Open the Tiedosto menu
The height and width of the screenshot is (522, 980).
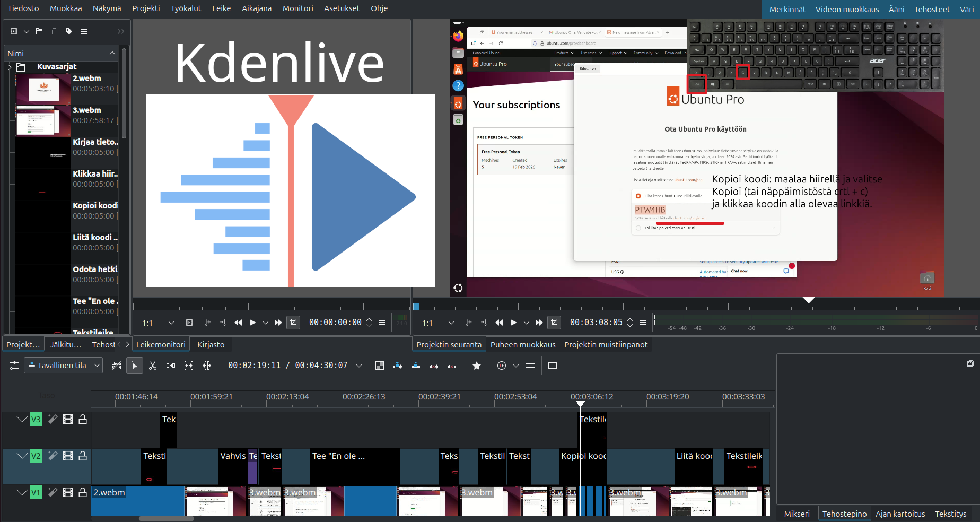click(23, 8)
